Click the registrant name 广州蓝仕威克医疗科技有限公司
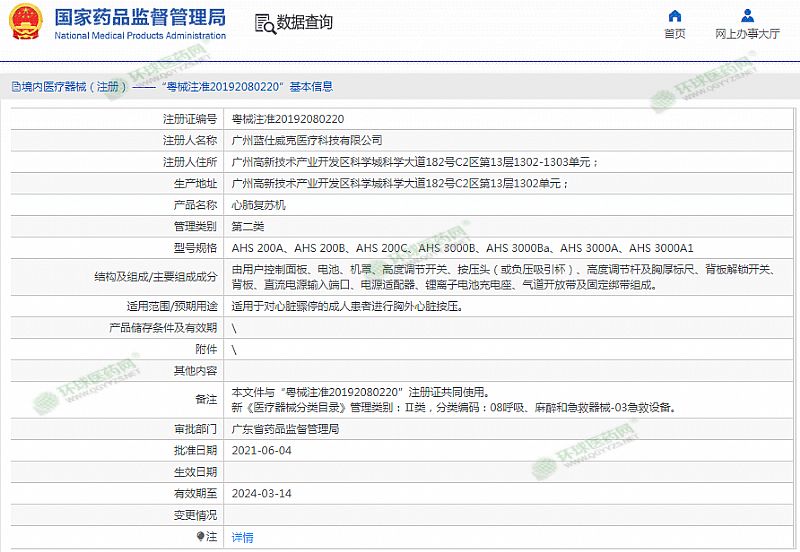Viewport: 800px width, 552px height. pos(306,140)
